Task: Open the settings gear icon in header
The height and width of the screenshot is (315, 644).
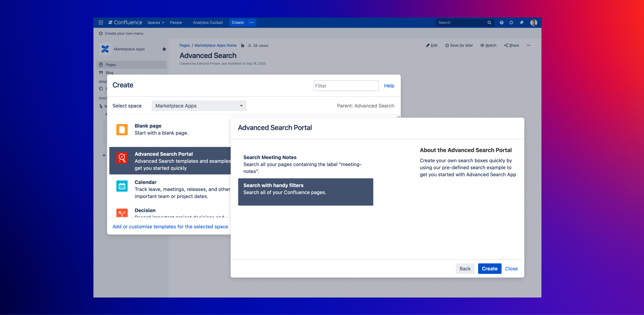Action: pyautogui.click(x=511, y=22)
